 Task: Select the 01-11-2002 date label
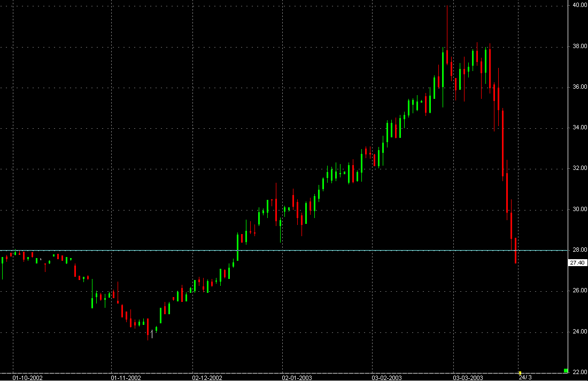(x=126, y=378)
